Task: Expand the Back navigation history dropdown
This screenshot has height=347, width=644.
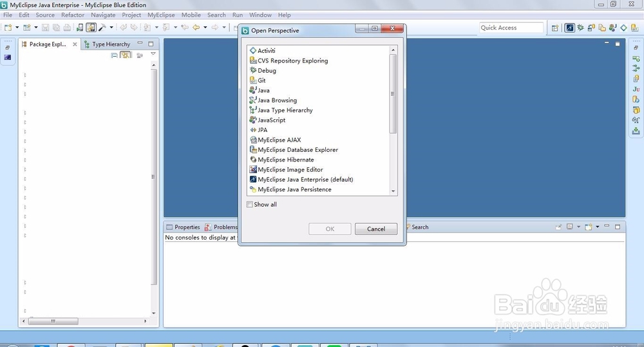Action: 205,28
